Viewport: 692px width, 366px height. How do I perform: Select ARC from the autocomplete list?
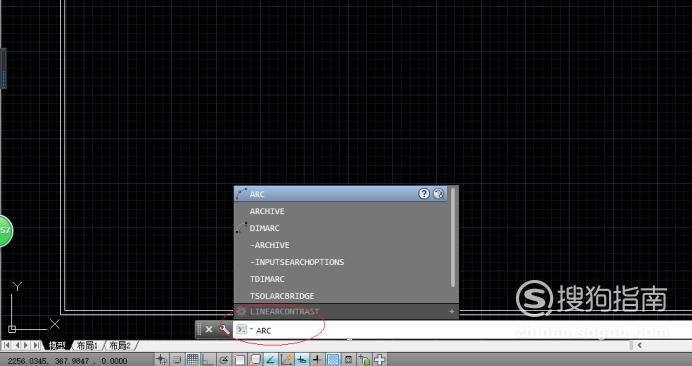[x=340, y=194]
